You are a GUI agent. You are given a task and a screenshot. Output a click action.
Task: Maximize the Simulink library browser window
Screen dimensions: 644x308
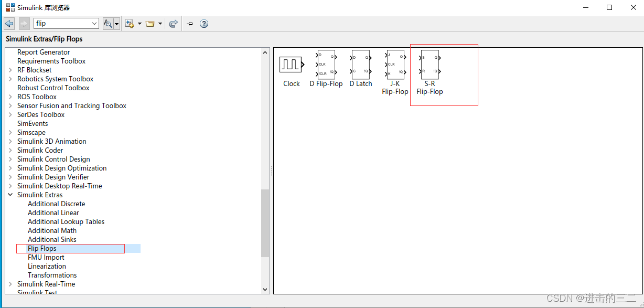pos(609,7)
